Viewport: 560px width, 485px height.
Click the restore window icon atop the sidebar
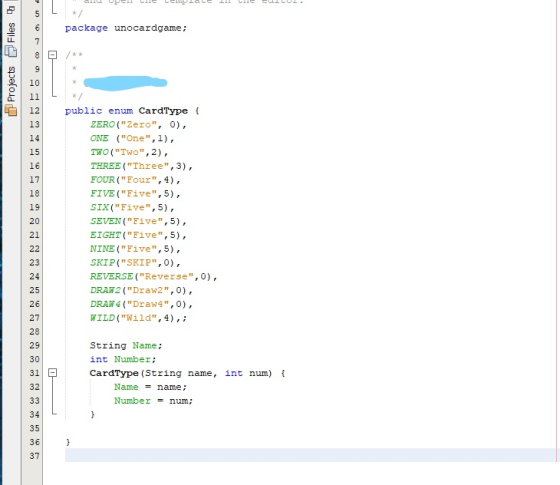[x=11, y=10]
